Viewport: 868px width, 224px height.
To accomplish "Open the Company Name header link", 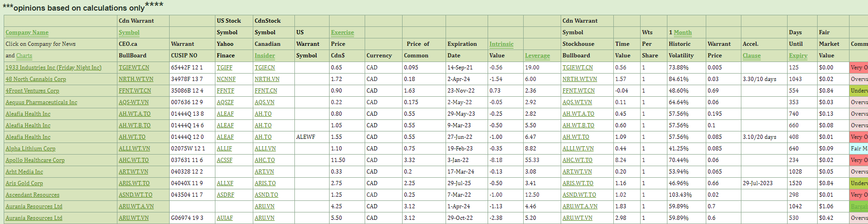I will point(27,32).
